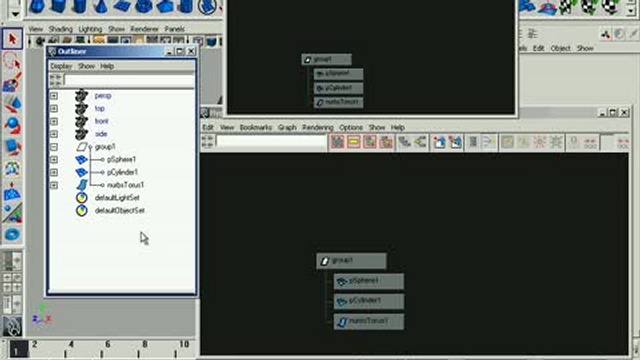The width and height of the screenshot is (640, 360).
Task: Open the Hypergraph Graph menu
Action: coord(287,127)
